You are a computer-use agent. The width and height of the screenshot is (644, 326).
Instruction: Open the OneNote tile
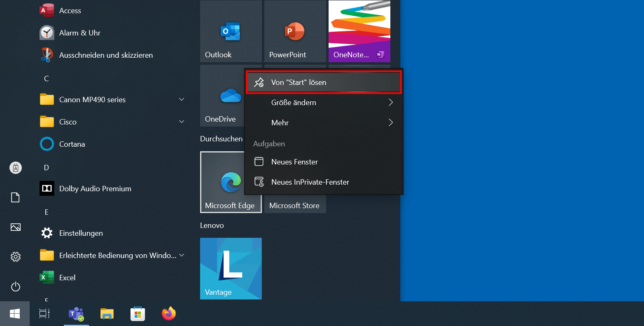click(359, 31)
